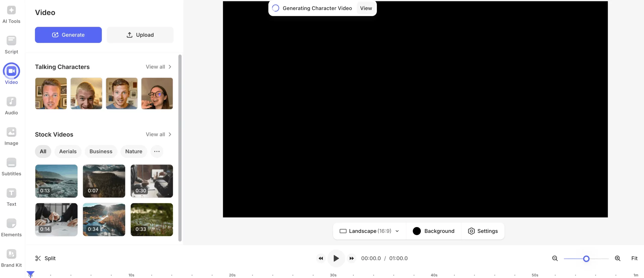Viewport: 644px width, 278px height.
Task: Select the Business stock video filter
Action: [101, 151]
